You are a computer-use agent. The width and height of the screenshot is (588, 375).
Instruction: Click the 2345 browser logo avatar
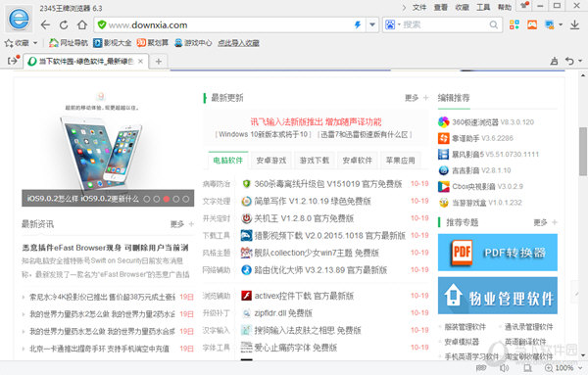19,19
